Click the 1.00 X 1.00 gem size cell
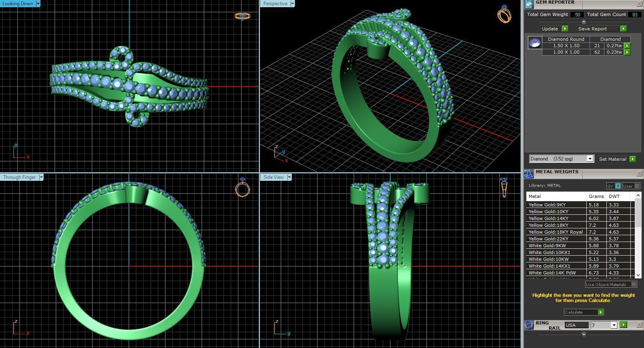 click(566, 52)
